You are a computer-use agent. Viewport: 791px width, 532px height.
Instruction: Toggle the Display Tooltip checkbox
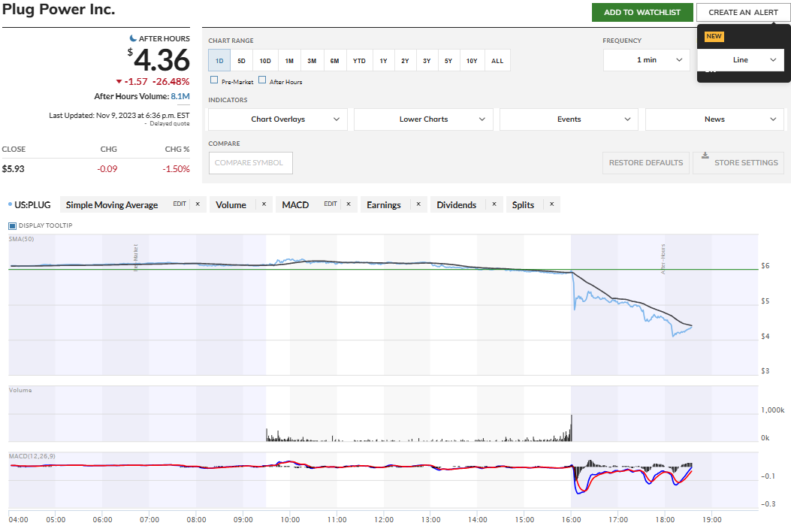tap(13, 225)
